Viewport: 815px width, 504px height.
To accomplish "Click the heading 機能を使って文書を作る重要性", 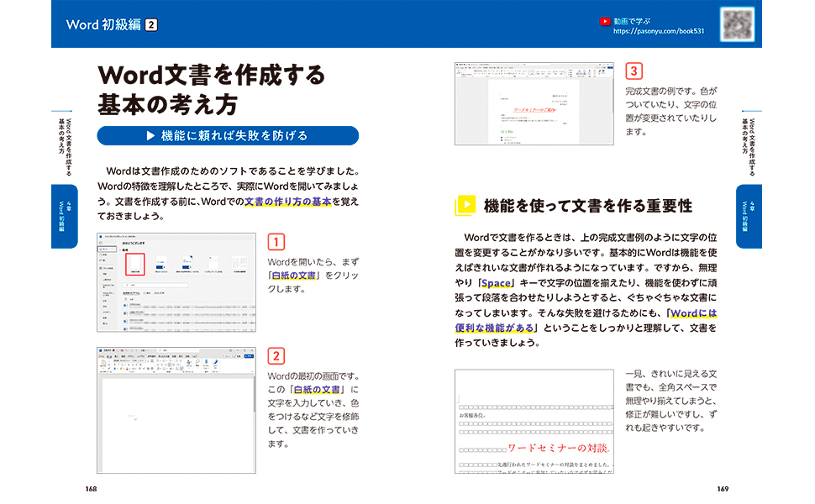I will tap(588, 206).
